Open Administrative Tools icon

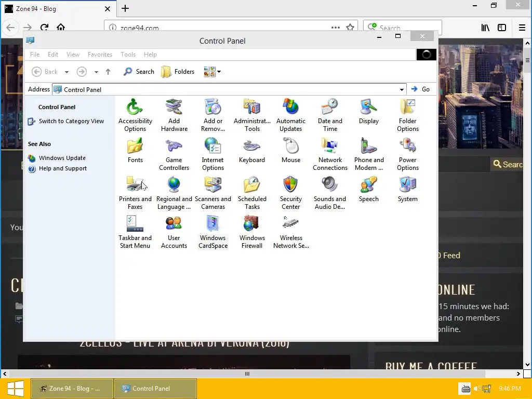(x=252, y=115)
